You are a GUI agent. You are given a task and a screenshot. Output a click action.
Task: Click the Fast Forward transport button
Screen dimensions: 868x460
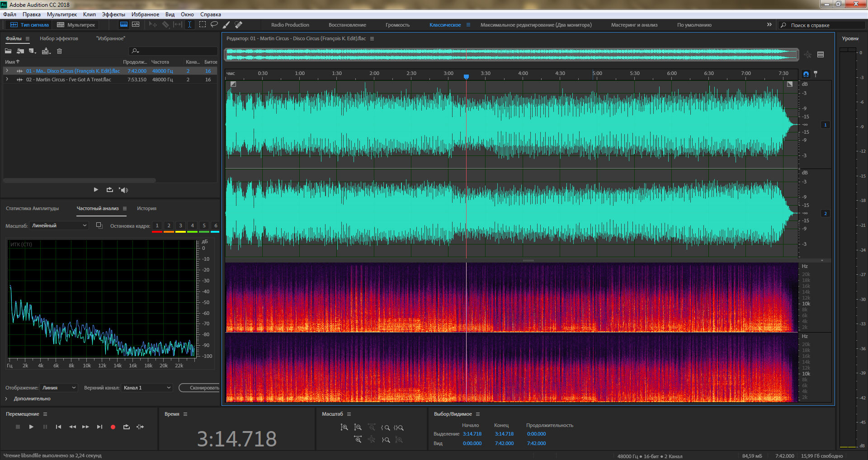pyautogui.click(x=85, y=427)
